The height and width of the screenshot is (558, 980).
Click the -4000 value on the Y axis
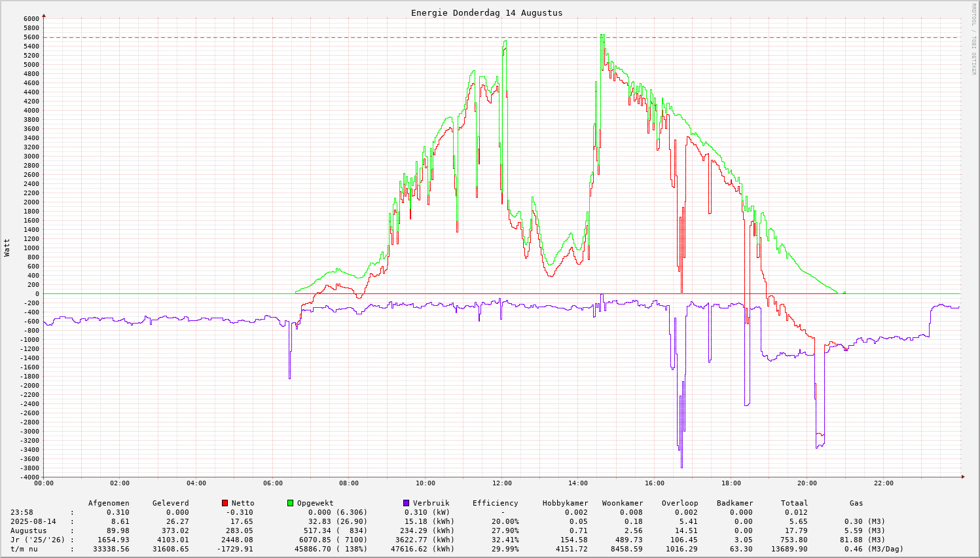click(29, 477)
